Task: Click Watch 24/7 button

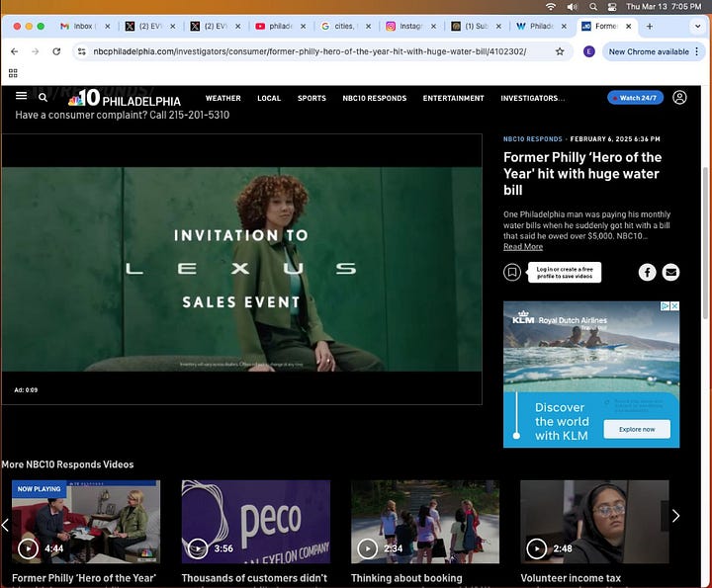Action: coord(635,98)
